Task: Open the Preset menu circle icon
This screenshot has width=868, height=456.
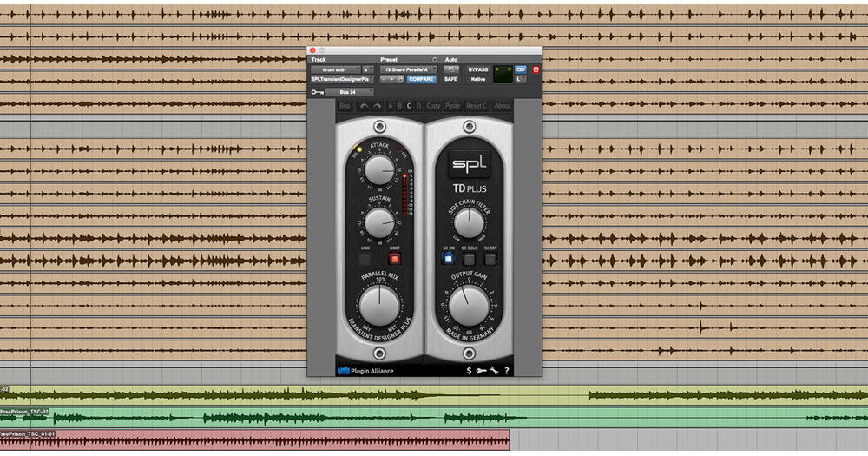Action: 435,60
